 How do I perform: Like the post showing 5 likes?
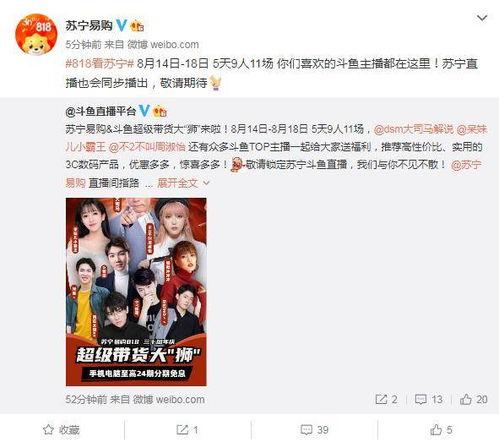(x=441, y=430)
